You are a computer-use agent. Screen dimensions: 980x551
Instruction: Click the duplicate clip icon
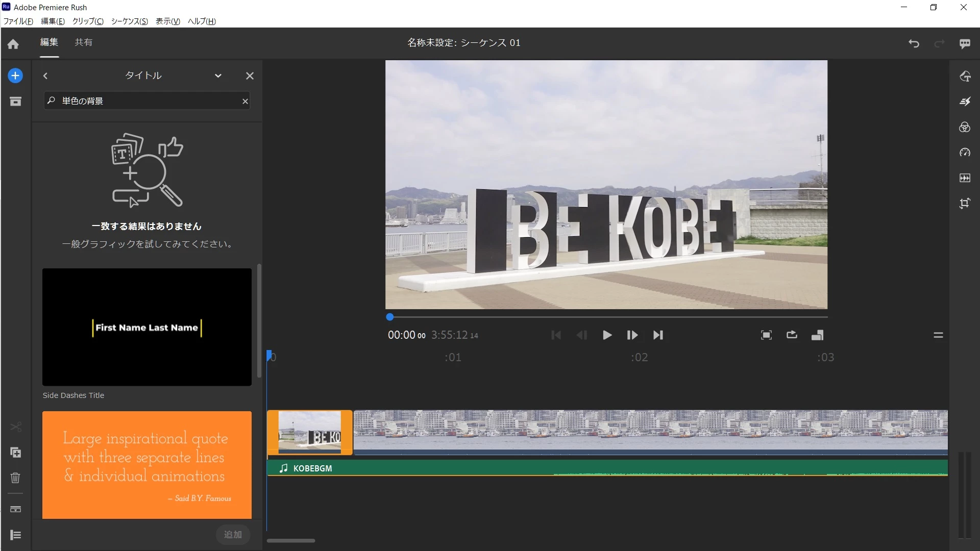(15, 453)
